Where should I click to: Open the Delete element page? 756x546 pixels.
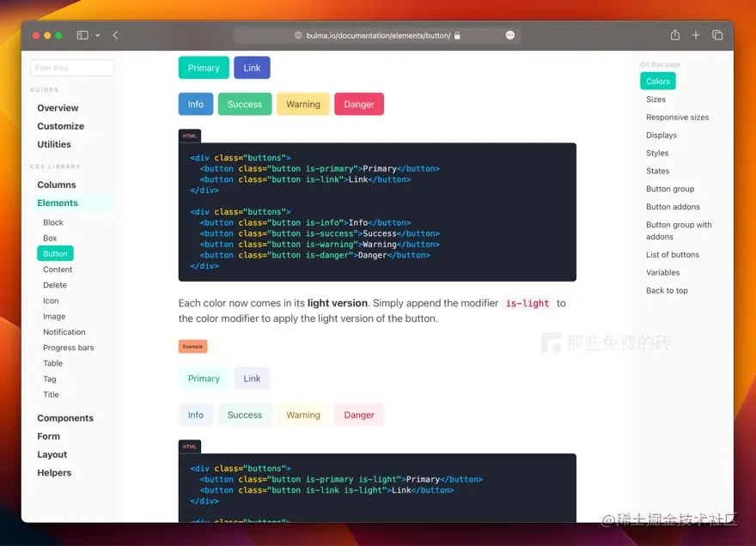[x=55, y=285]
